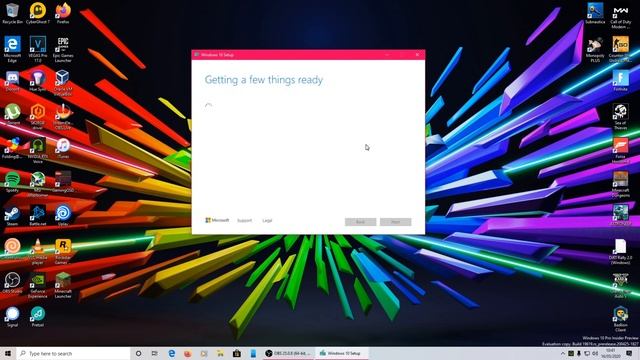Select the Discord desktop shortcut

12,81
